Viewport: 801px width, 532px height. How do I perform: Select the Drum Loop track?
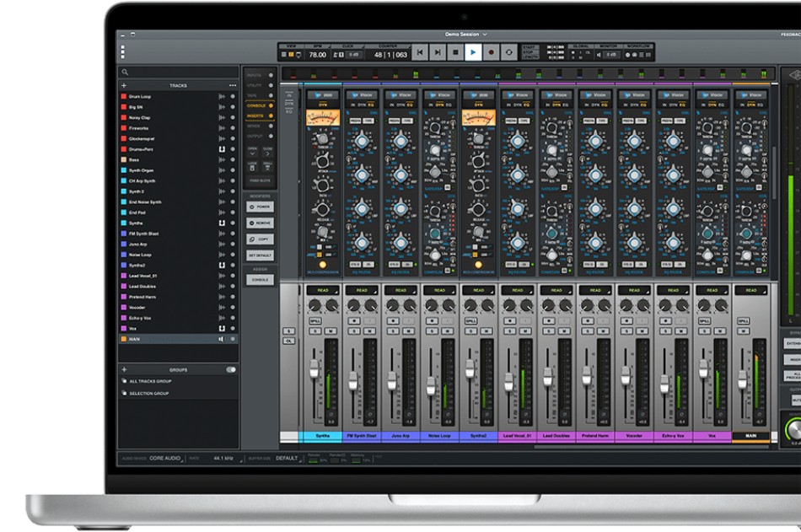coord(178,96)
